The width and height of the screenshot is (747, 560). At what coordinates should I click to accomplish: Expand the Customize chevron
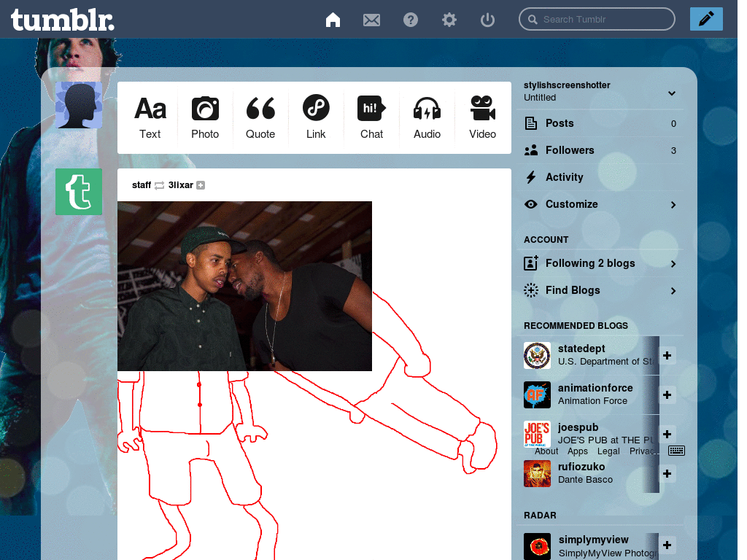(x=673, y=205)
